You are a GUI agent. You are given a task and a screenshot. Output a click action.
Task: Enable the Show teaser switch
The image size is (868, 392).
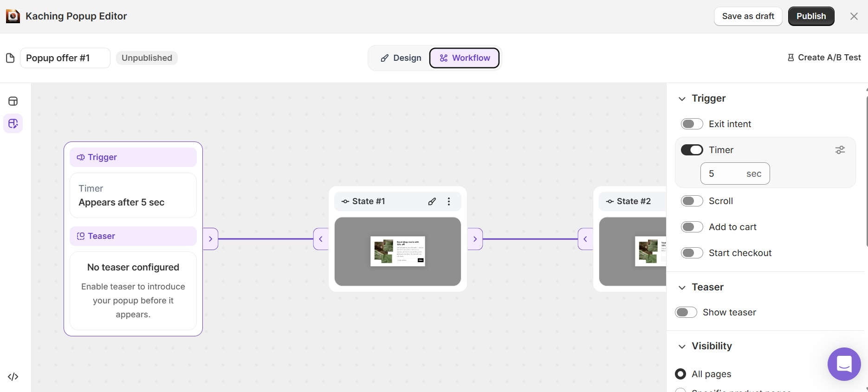point(686,312)
